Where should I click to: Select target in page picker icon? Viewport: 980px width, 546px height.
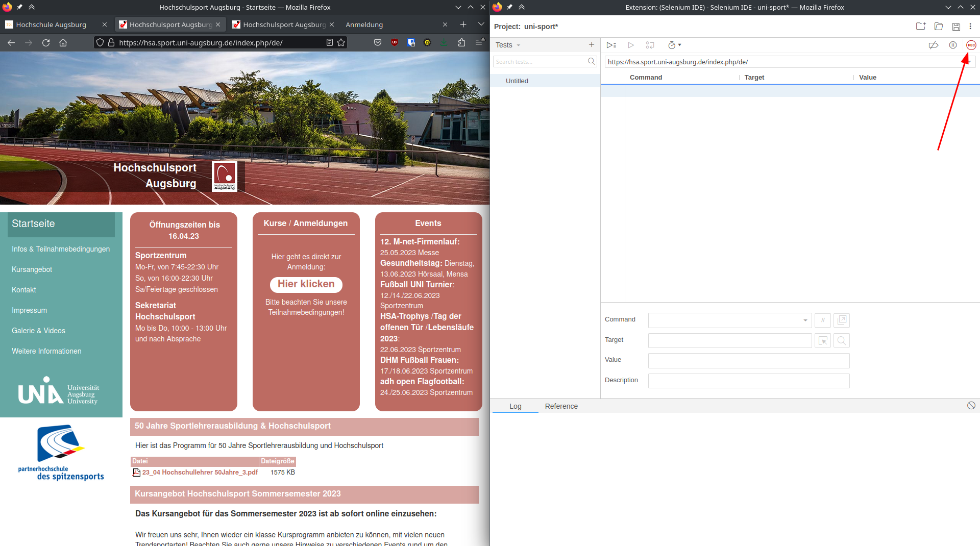pos(823,341)
